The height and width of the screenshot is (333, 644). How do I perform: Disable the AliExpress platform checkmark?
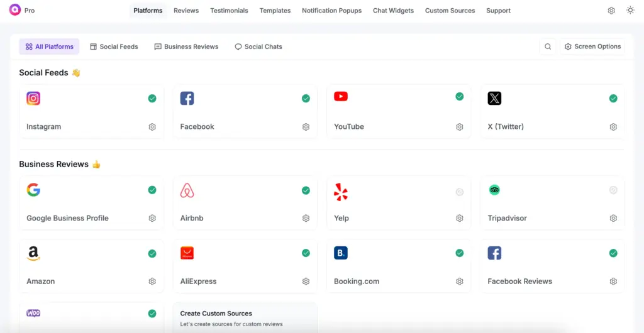pos(306,253)
